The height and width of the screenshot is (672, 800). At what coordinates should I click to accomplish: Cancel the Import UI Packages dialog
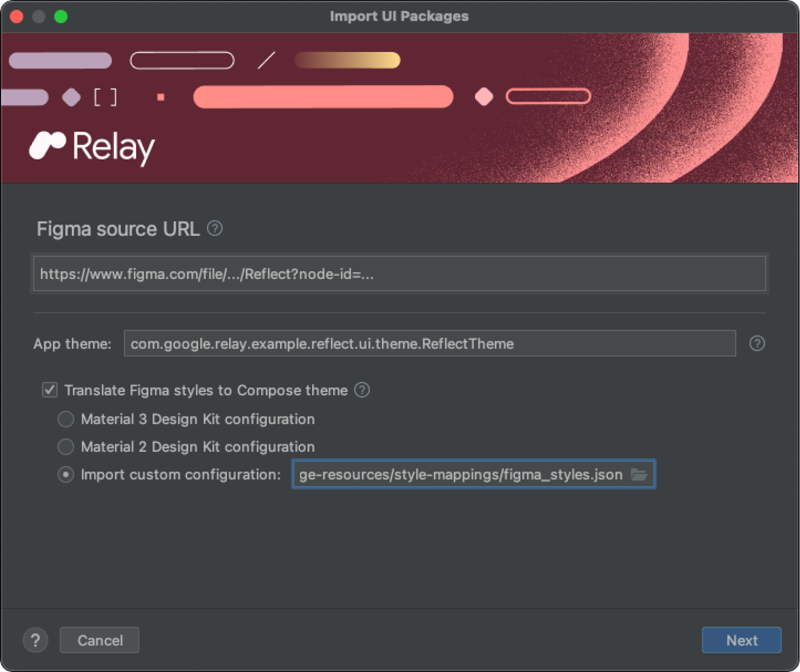coord(99,640)
